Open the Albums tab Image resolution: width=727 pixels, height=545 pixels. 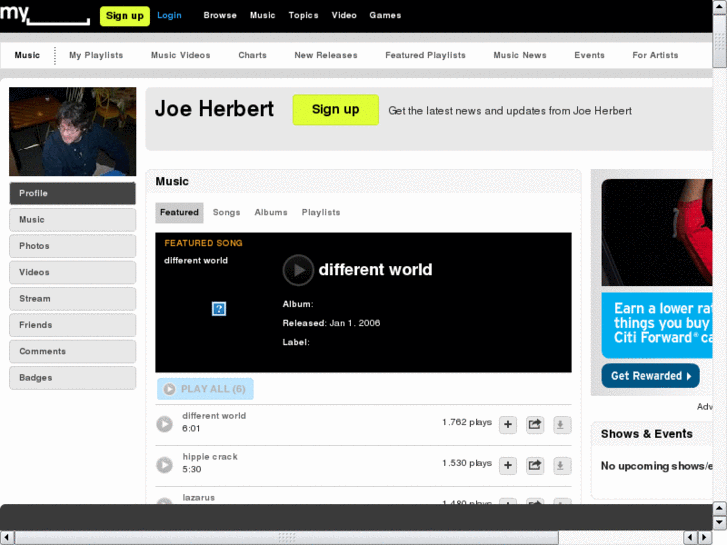tap(271, 213)
